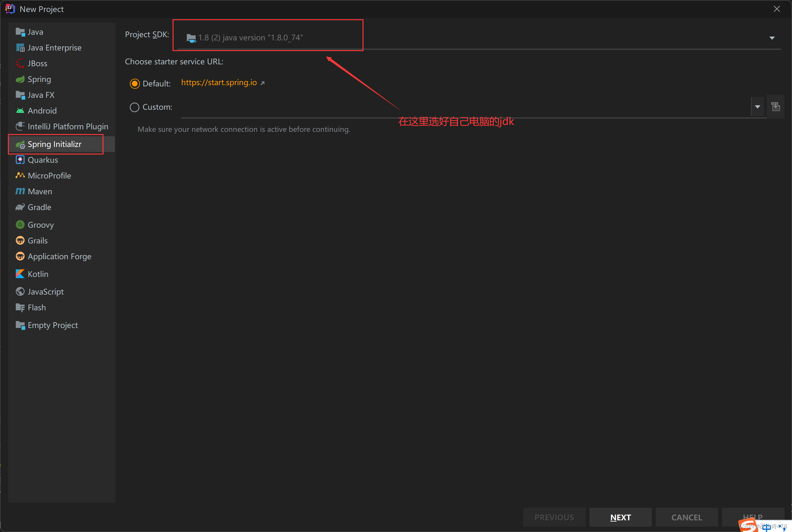
Task: Select the Spring project type icon
Action: tap(20, 79)
